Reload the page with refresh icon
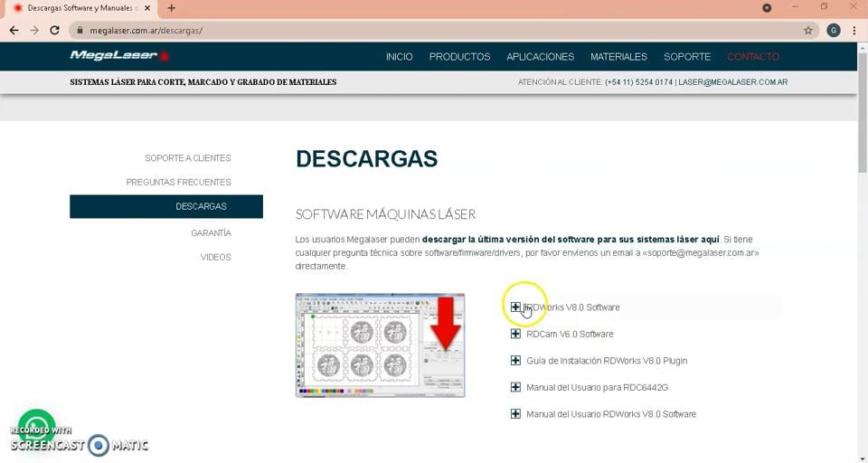This screenshot has width=868, height=463. point(55,31)
